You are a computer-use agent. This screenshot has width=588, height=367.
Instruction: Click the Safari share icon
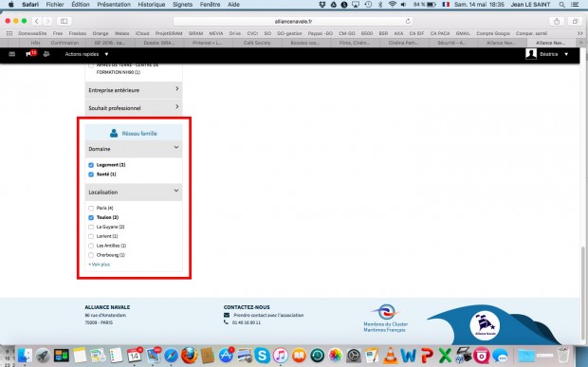tap(557, 22)
